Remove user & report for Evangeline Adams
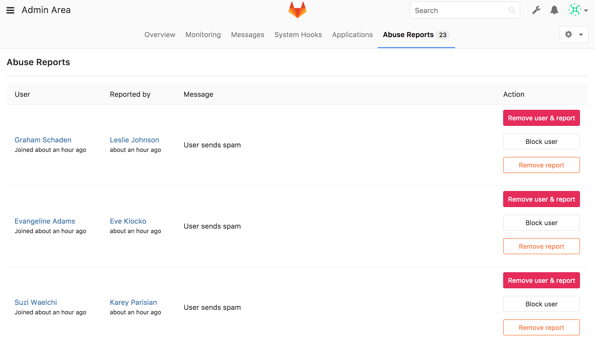Image resolution: width=595 pixels, height=364 pixels. [541, 199]
